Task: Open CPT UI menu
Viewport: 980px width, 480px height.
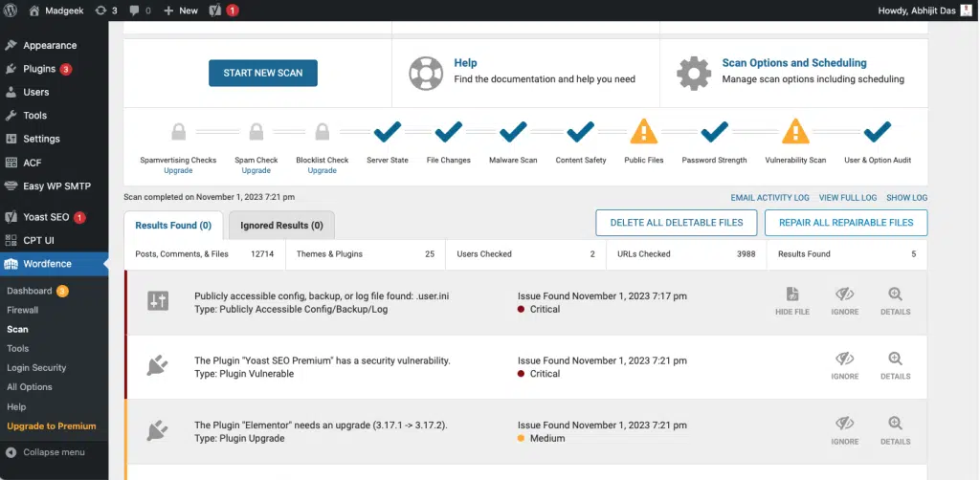Action: coord(38,240)
